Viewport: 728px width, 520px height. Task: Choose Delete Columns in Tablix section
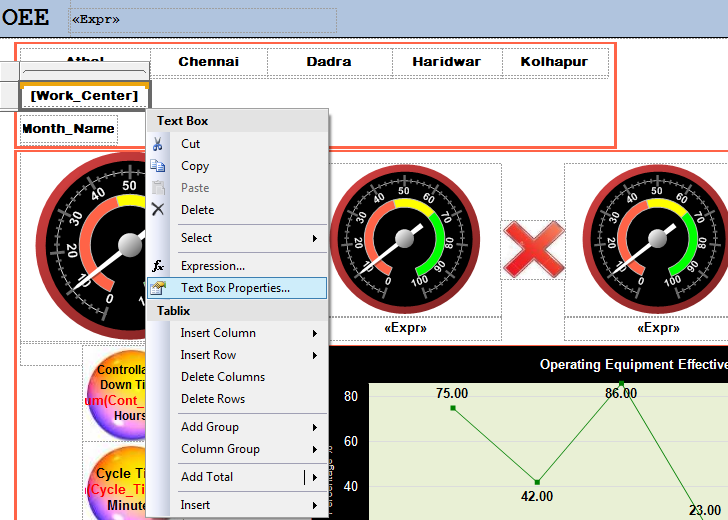[237, 377]
